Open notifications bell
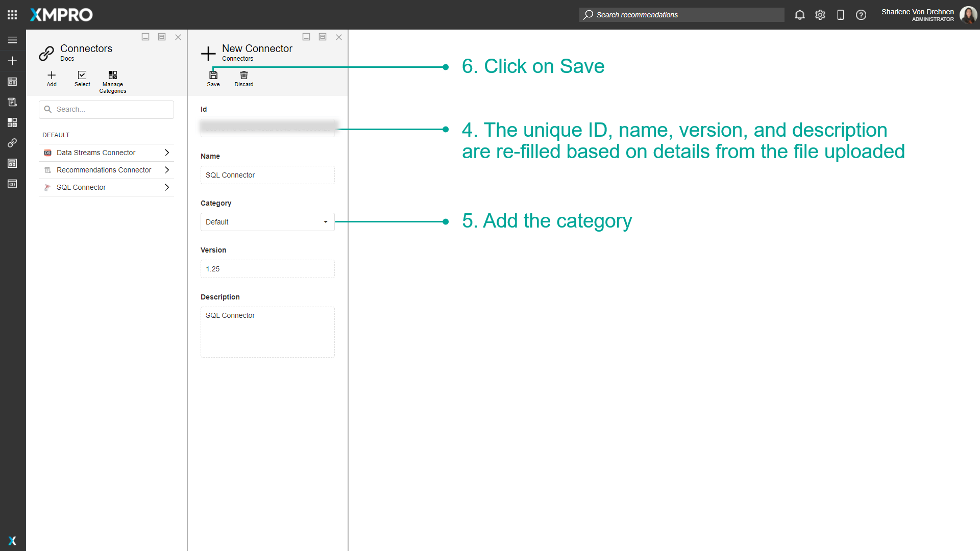 click(x=799, y=15)
